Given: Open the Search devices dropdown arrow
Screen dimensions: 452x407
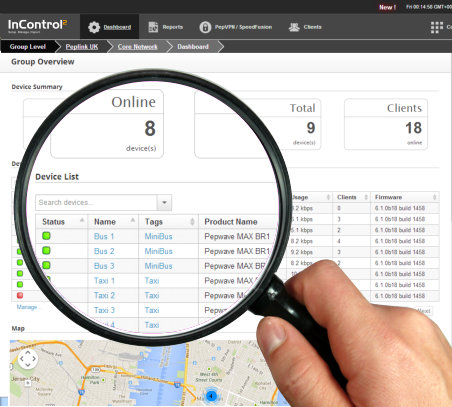Looking at the screenshot, I should [x=164, y=203].
